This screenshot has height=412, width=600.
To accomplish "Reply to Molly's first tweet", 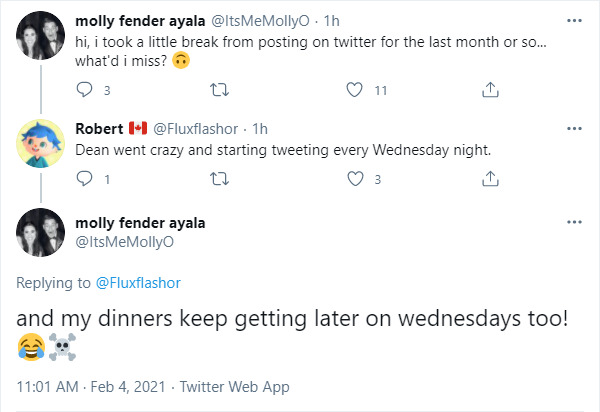I will [x=84, y=90].
